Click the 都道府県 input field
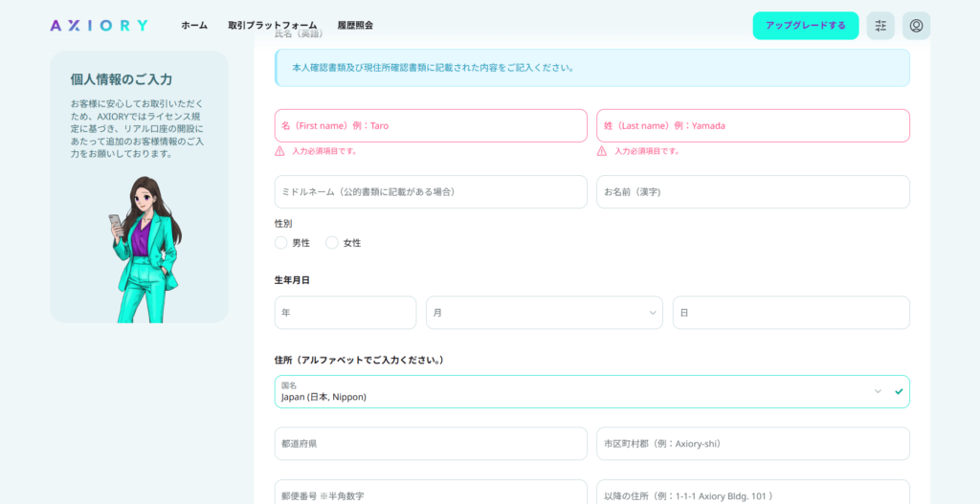980x504 pixels. (431, 444)
